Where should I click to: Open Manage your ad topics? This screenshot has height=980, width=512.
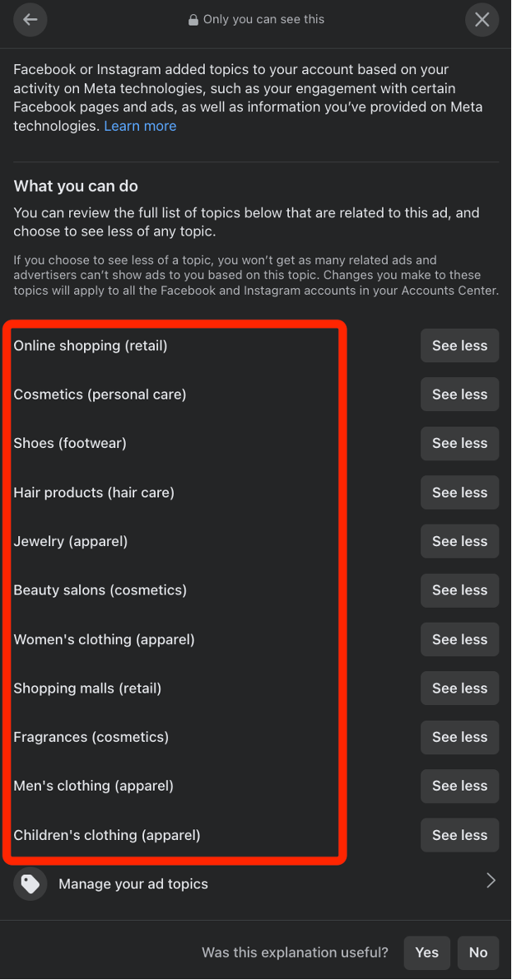(256, 884)
